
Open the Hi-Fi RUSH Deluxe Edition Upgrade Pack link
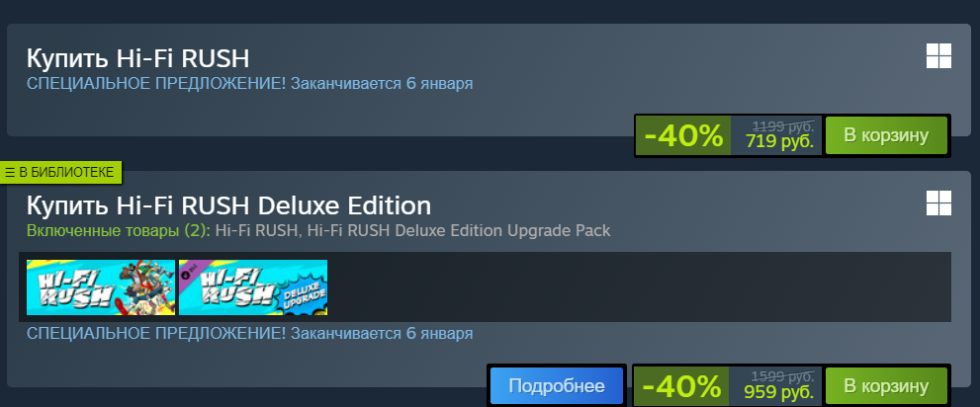[460, 231]
